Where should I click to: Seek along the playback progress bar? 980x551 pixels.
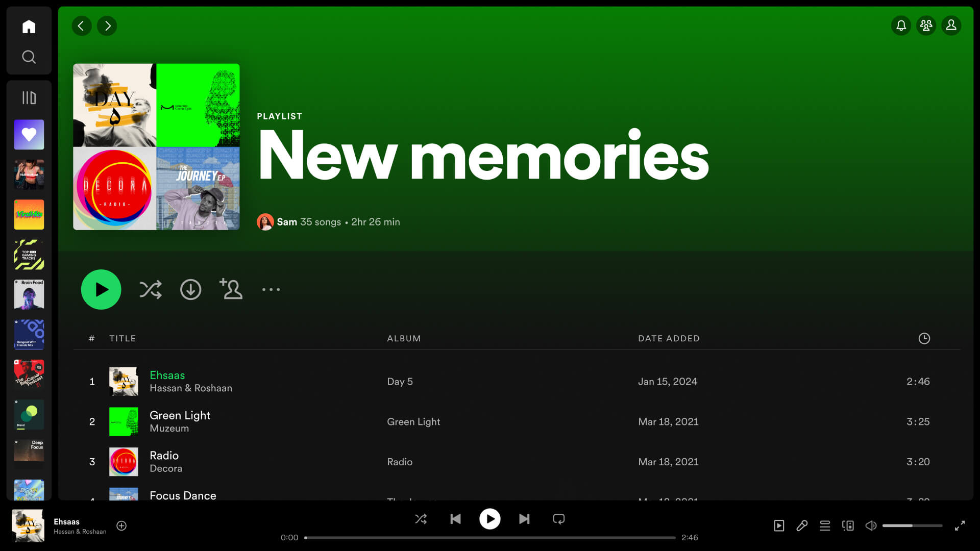pos(490,538)
